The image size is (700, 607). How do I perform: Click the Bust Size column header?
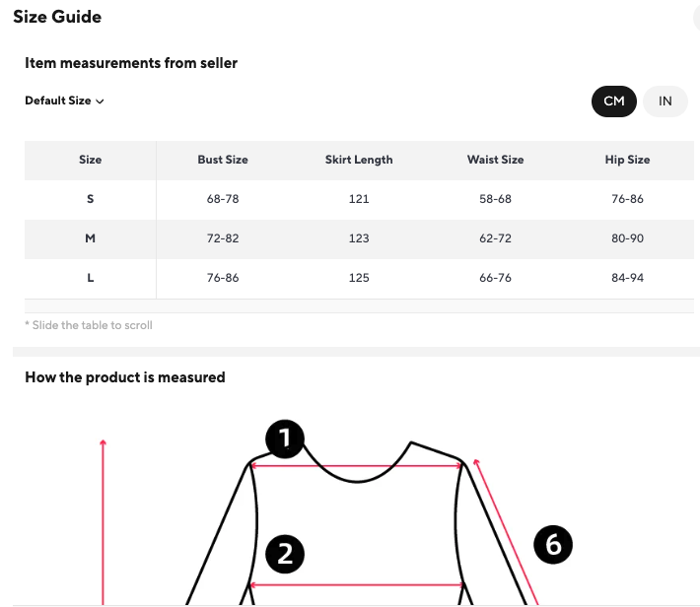tap(223, 160)
